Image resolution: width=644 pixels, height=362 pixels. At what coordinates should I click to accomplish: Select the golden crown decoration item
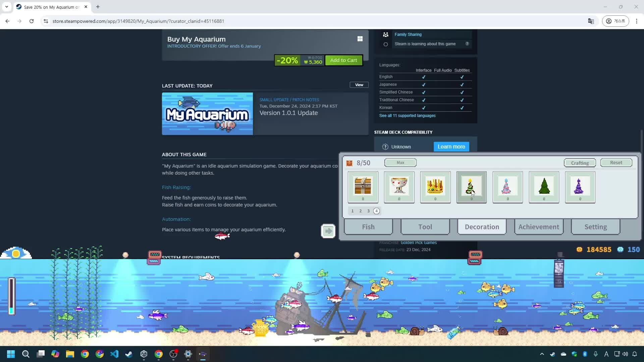(x=435, y=187)
